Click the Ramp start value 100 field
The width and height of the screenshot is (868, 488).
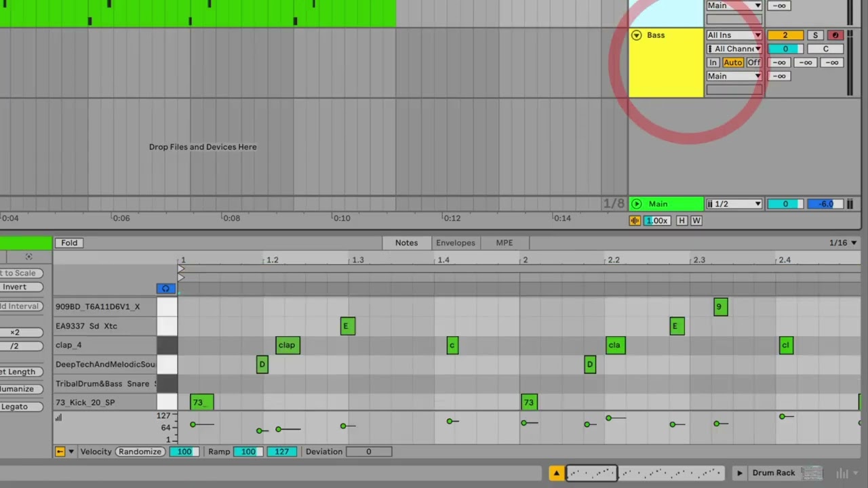(248, 451)
